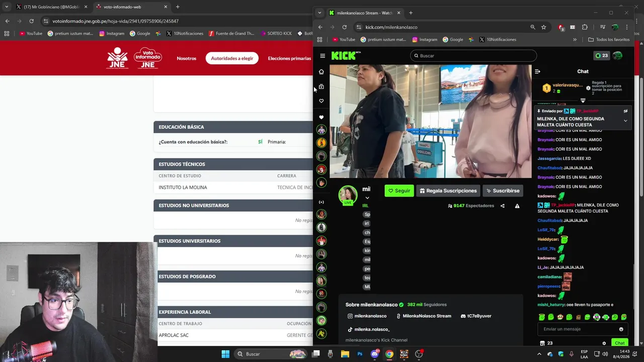Click Autoridades a elegir on JNE site
The width and height of the screenshot is (644, 362).
pyautogui.click(x=232, y=58)
